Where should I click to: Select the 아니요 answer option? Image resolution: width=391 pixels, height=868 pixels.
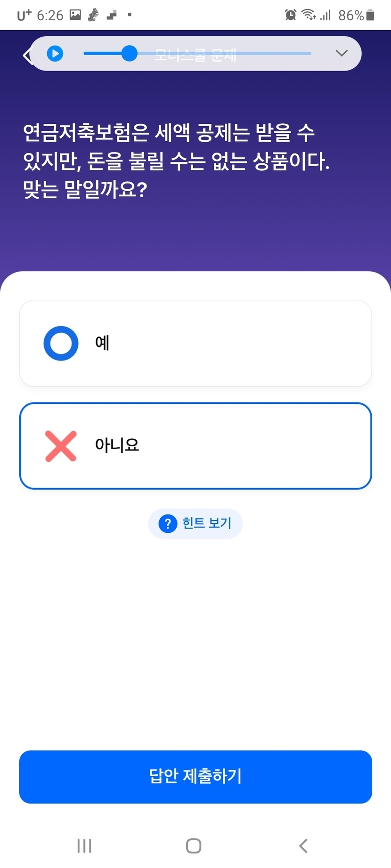click(x=195, y=446)
